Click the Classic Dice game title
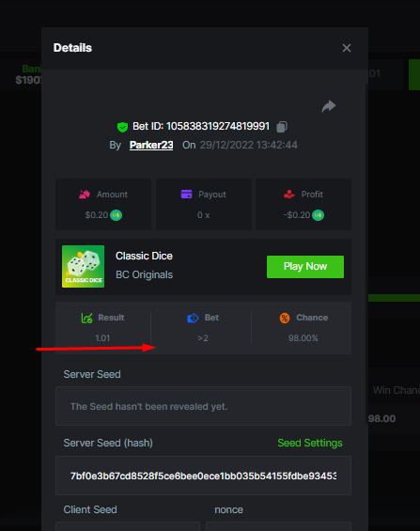Viewport: 420px width, 531px height. point(144,256)
